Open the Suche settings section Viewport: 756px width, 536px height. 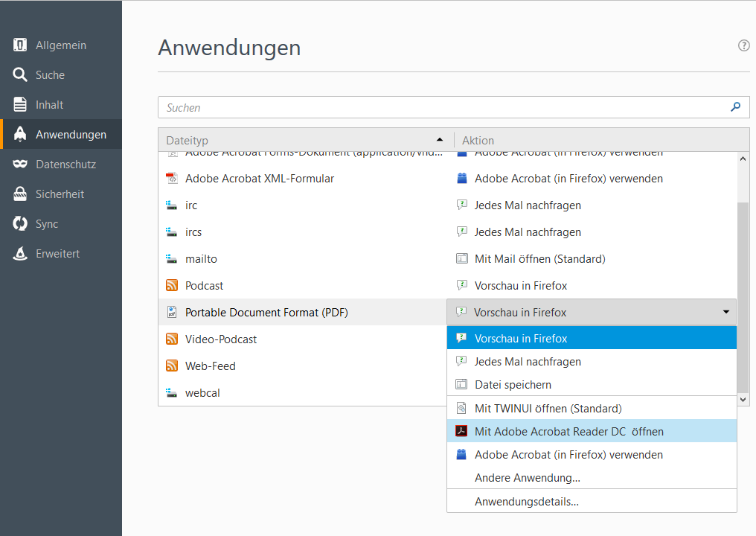coord(61,74)
